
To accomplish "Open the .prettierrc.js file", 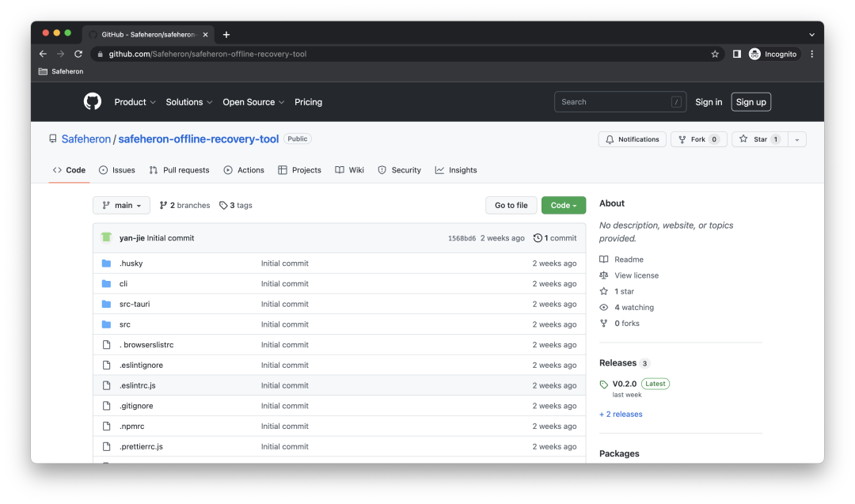I will tap(141, 446).
